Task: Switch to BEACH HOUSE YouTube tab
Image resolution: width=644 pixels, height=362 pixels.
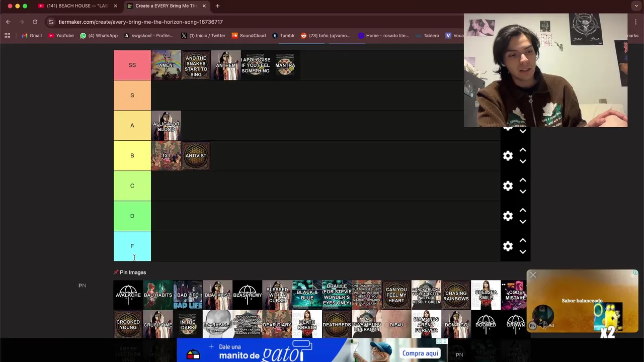Action: pos(77,6)
